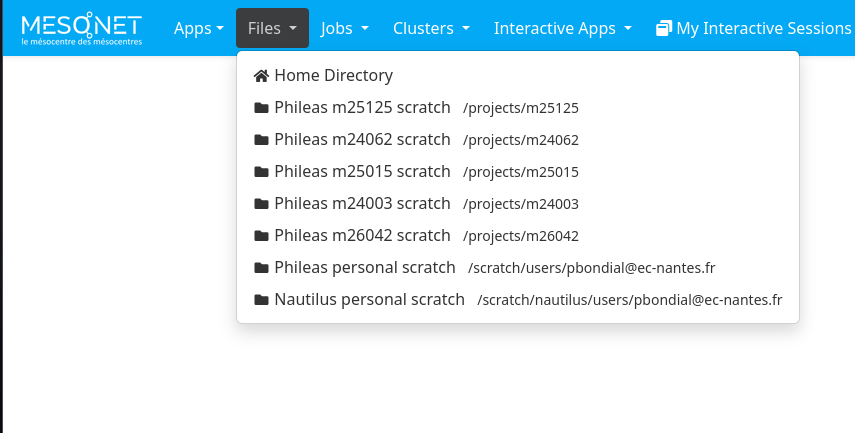Image resolution: width=855 pixels, height=433 pixels.
Task: Collapse the open Files dropdown
Action: [x=272, y=28]
